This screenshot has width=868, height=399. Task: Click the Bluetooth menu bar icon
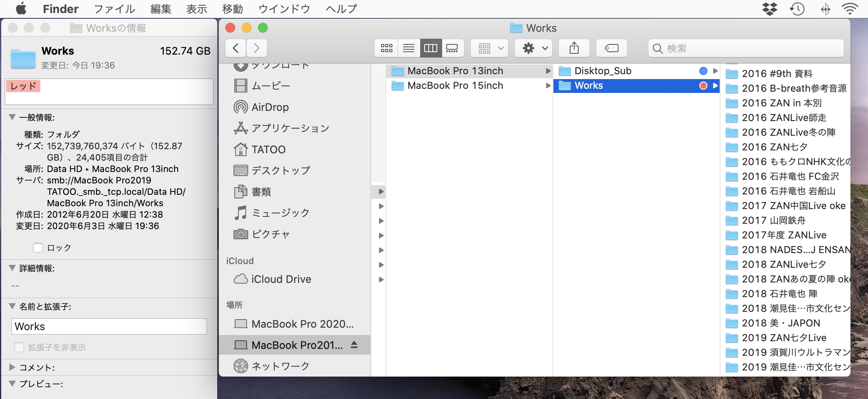(825, 9)
